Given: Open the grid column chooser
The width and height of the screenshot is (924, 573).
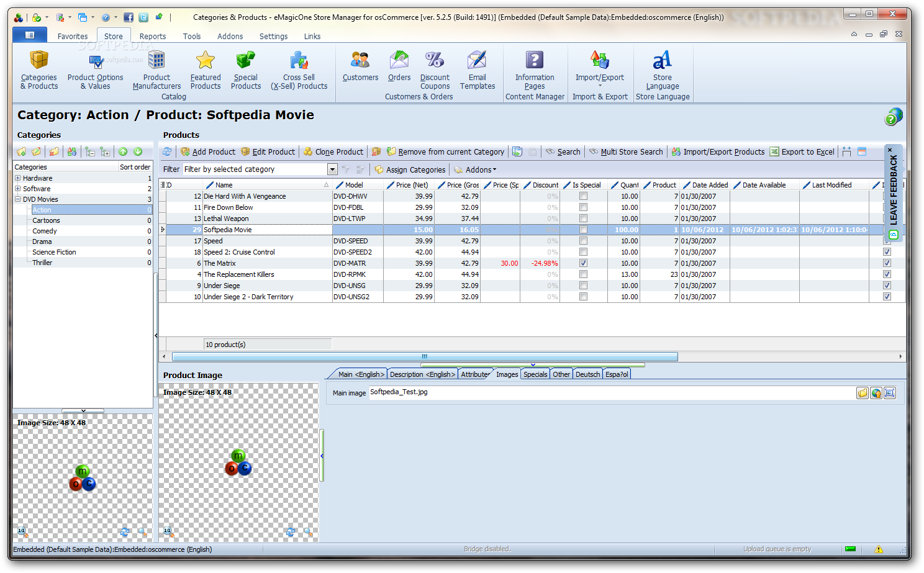Looking at the screenshot, I should tap(163, 185).
